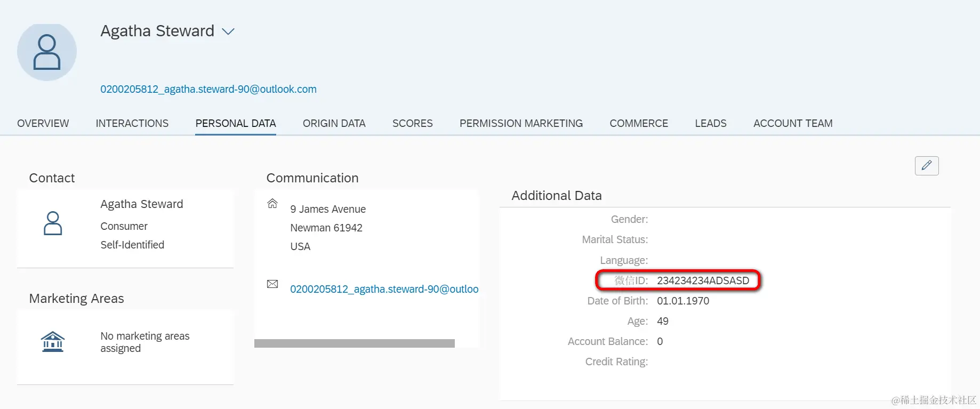The image size is (980, 409).
Task: Click the Agatha Steward name in Contact card
Action: (x=142, y=204)
